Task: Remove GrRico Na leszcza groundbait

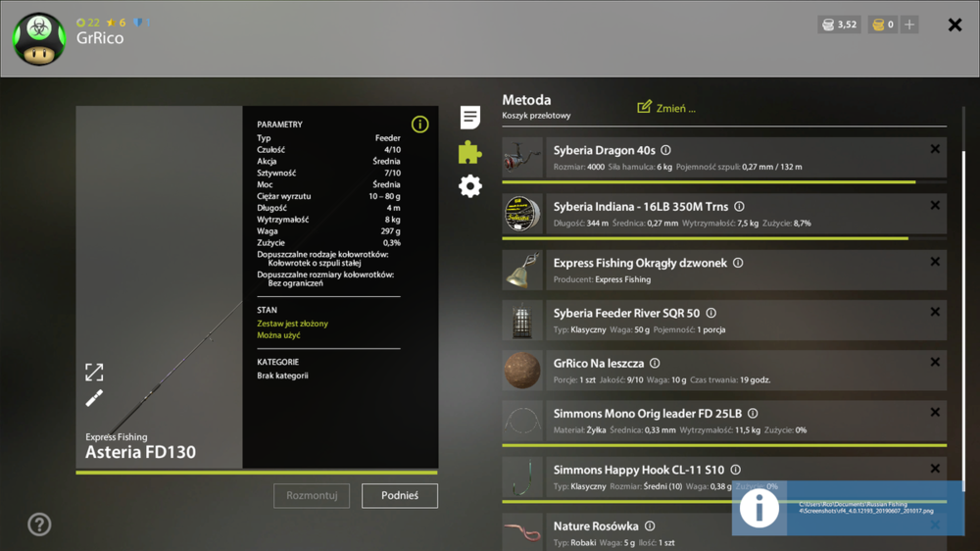Action: [x=935, y=362]
